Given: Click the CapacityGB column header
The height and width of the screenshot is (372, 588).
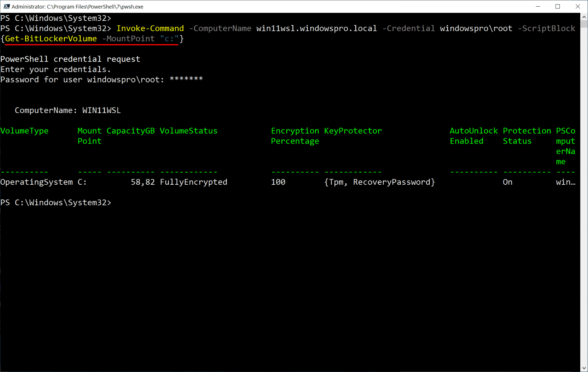Looking at the screenshot, I should pyautogui.click(x=130, y=131).
